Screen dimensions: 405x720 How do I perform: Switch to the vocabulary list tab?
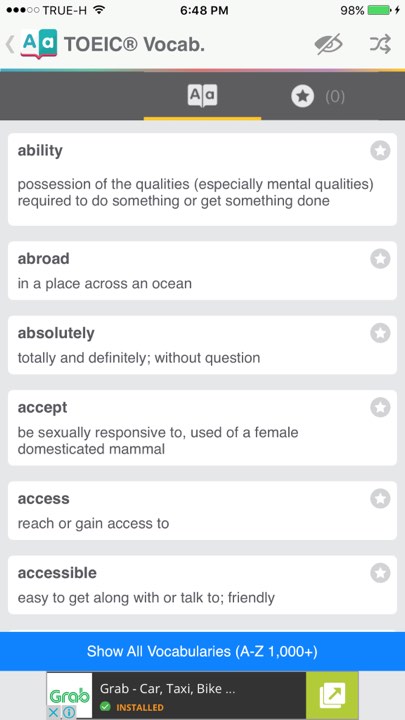[x=202, y=96]
